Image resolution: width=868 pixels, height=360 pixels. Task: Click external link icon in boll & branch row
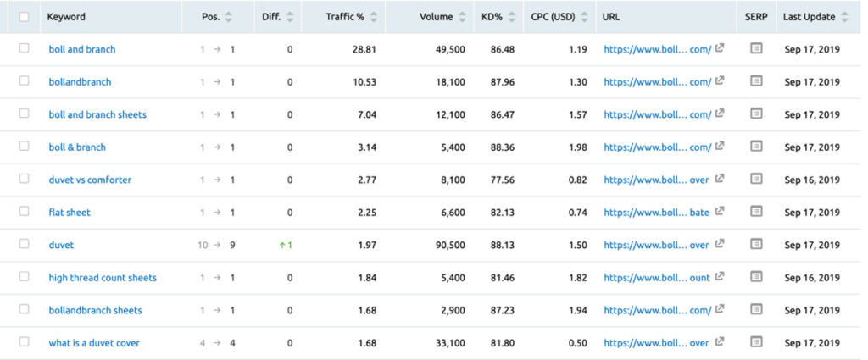[720, 146]
